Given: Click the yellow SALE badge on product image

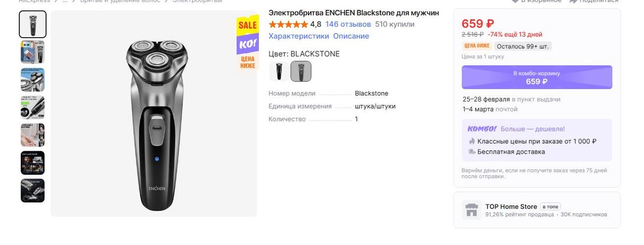Looking at the screenshot, I should click(248, 25).
